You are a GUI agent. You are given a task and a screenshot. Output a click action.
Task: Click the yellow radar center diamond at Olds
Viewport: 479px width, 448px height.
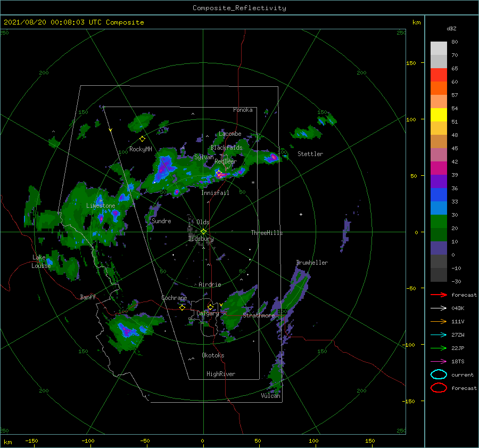(203, 232)
